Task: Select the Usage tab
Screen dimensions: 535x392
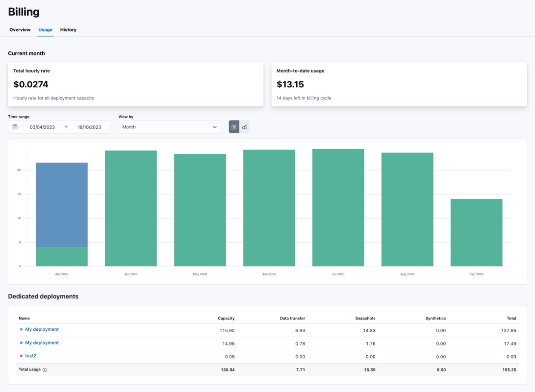Action: 45,30
